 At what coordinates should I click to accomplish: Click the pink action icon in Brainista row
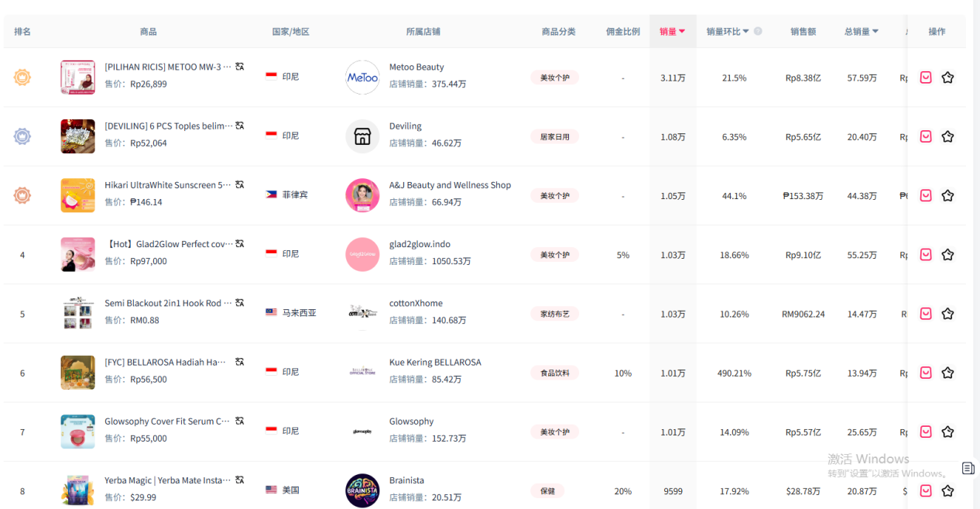tap(926, 490)
